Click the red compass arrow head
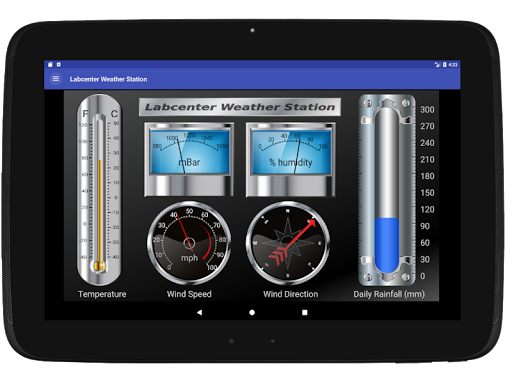Image resolution: width=512 pixels, height=369 pixels. (x=312, y=223)
